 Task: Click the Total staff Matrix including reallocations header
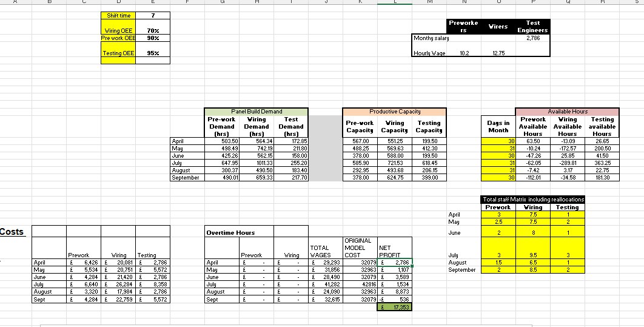533,199
